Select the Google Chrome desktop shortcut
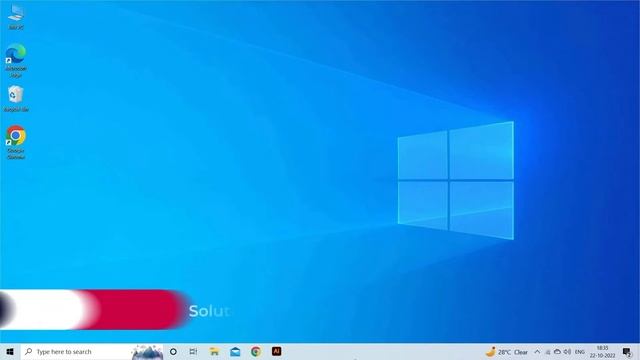The height and width of the screenshot is (360, 640). (16, 142)
